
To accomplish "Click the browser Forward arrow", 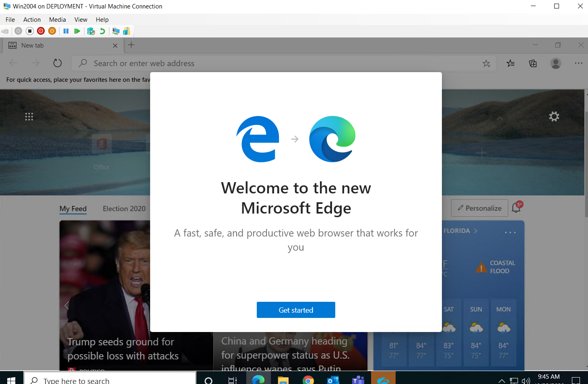I will [35, 63].
